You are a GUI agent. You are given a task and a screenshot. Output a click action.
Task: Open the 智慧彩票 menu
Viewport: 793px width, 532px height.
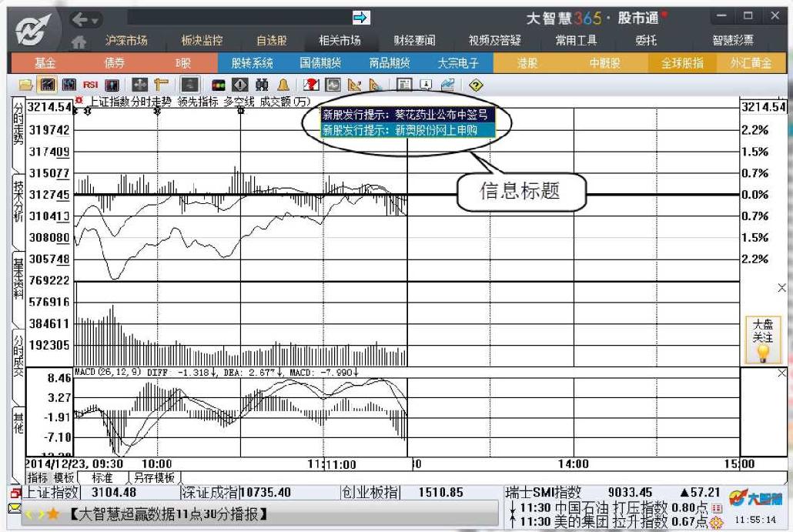tap(733, 41)
